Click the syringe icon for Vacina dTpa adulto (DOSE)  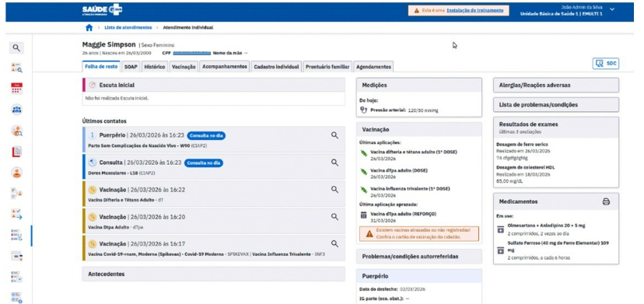[363, 171]
